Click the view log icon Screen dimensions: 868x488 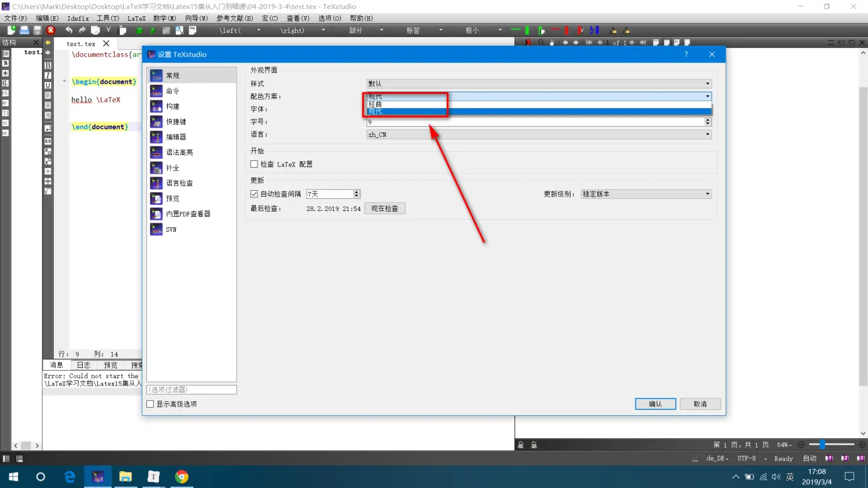tap(193, 30)
